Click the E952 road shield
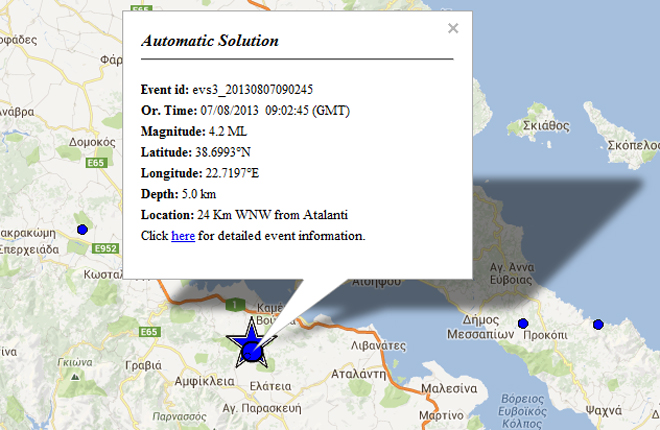This screenshot has width=660, height=430. coord(105,248)
